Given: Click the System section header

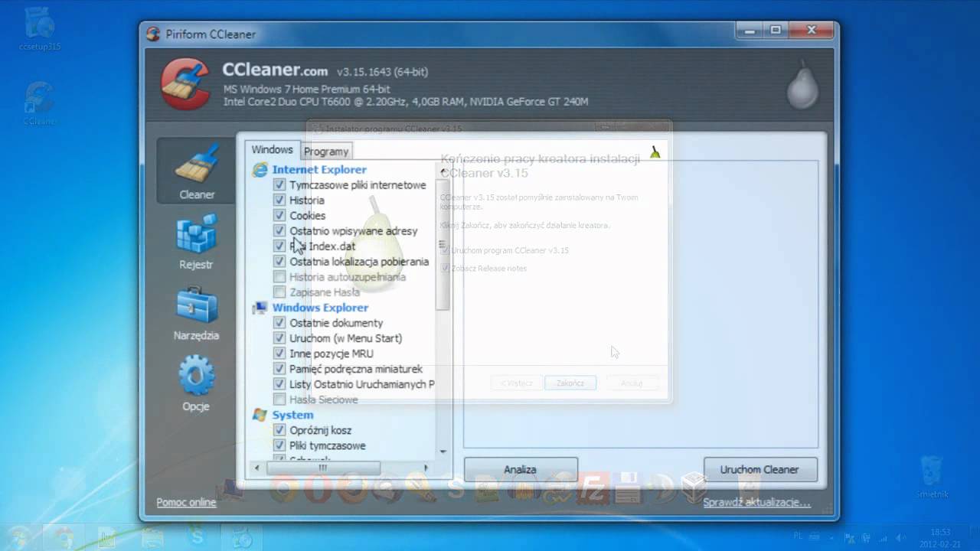Looking at the screenshot, I should (x=292, y=415).
